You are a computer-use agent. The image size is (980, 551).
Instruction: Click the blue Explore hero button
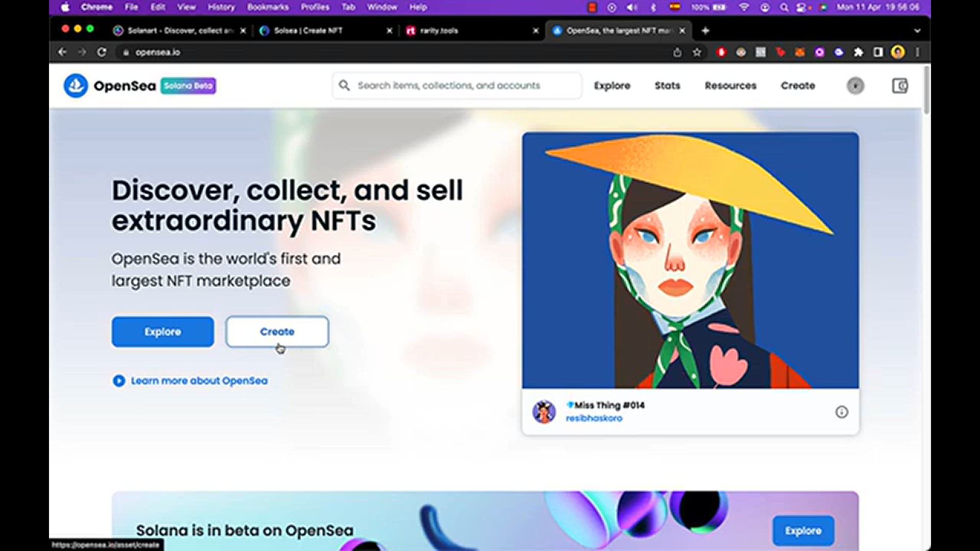[163, 332]
